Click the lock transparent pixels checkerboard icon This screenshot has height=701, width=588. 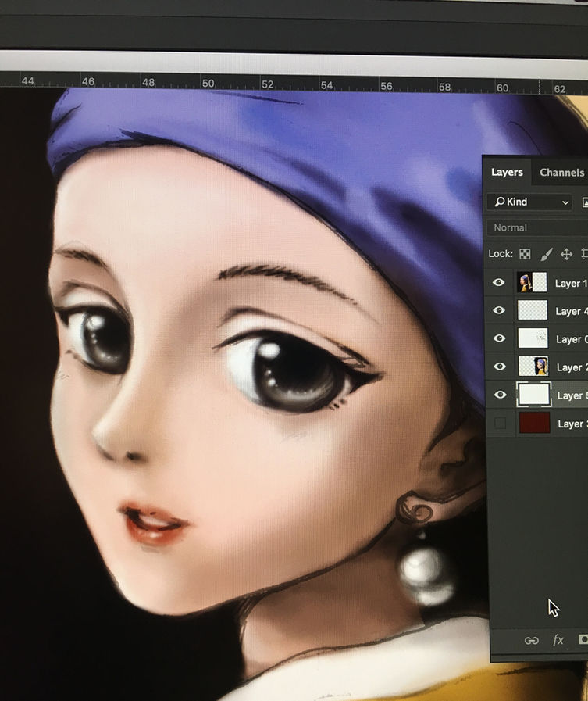525,255
